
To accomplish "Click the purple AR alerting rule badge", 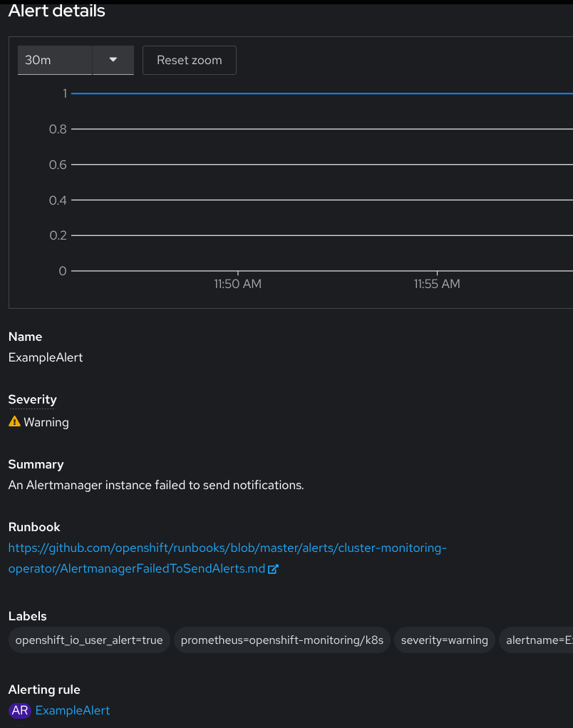I will [x=20, y=710].
